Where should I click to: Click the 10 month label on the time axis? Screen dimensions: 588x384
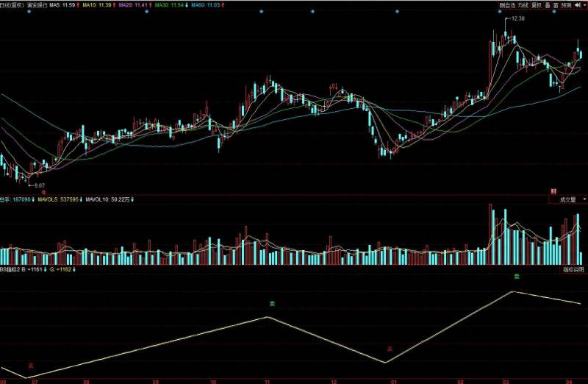(212, 381)
